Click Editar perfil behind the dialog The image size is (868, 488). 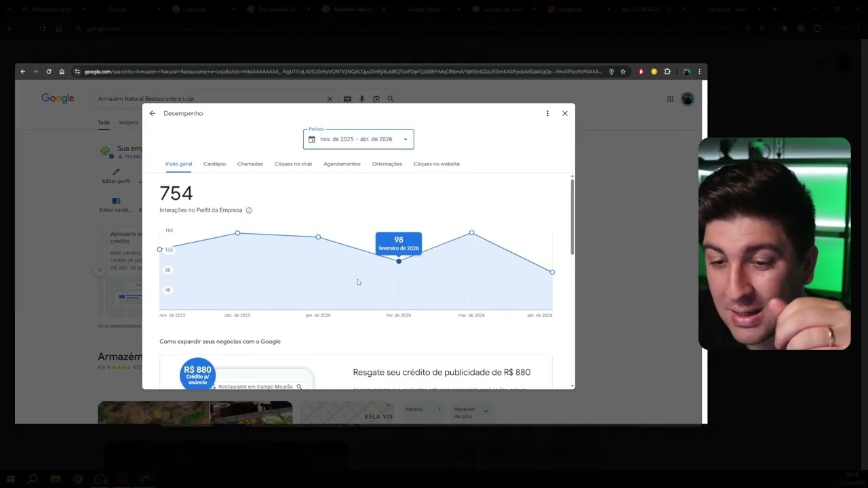(116, 177)
